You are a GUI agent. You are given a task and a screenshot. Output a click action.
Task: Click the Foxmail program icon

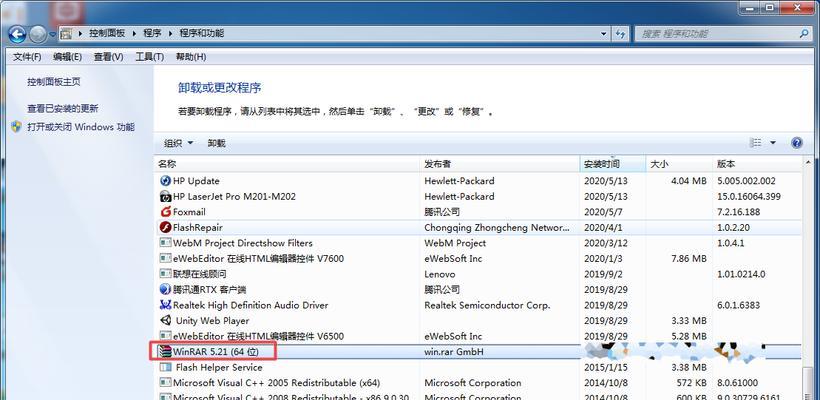pos(165,212)
